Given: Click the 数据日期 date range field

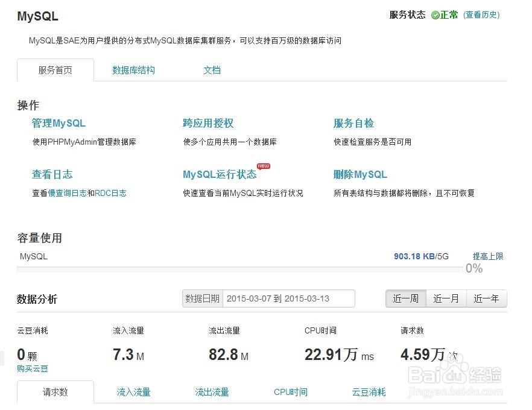Looking at the screenshot, I should tap(288, 298).
